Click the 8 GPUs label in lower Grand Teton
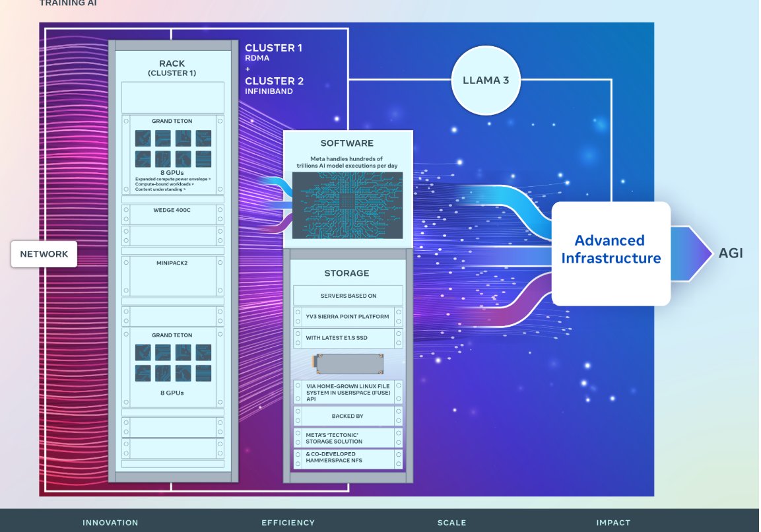 [x=172, y=393]
